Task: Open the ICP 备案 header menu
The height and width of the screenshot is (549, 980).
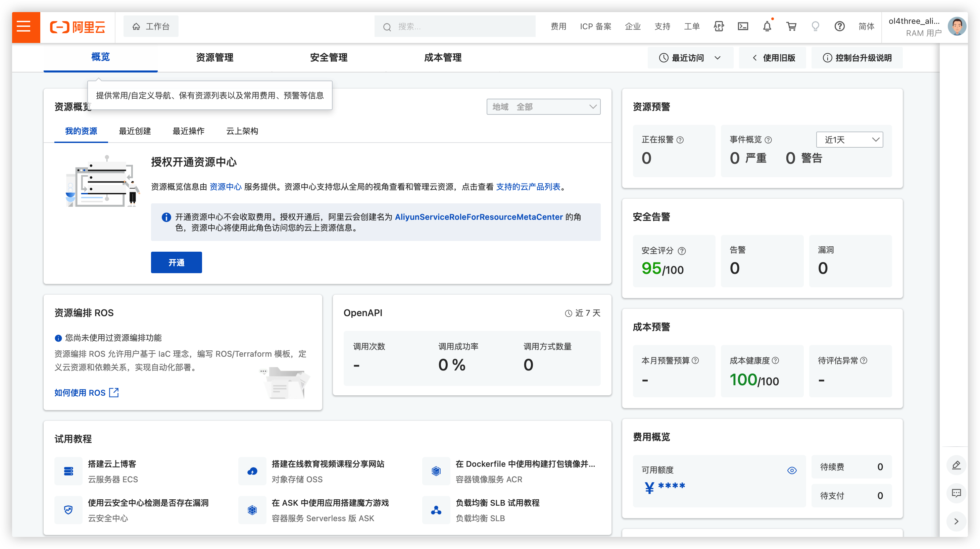Action: pos(595,26)
